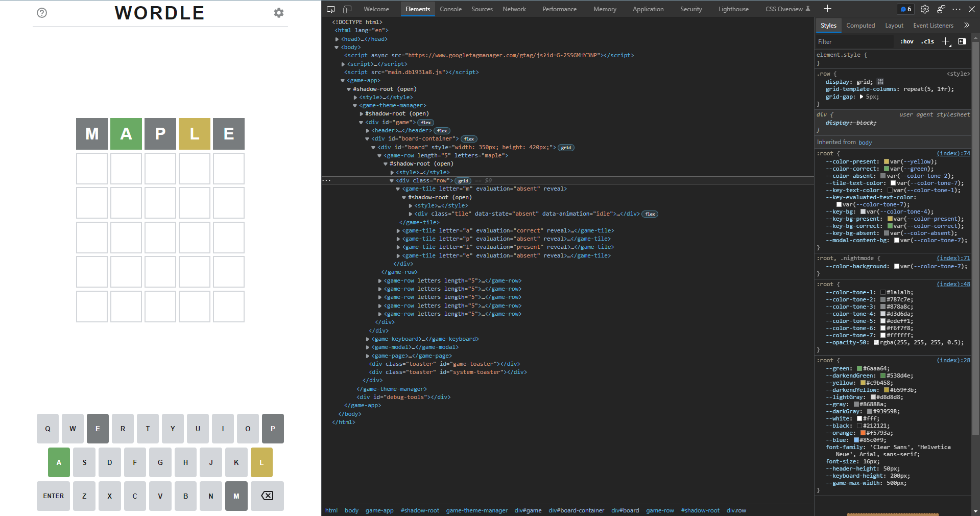Expand game-keyboard element node
Image resolution: width=980 pixels, height=516 pixels.
coord(368,339)
